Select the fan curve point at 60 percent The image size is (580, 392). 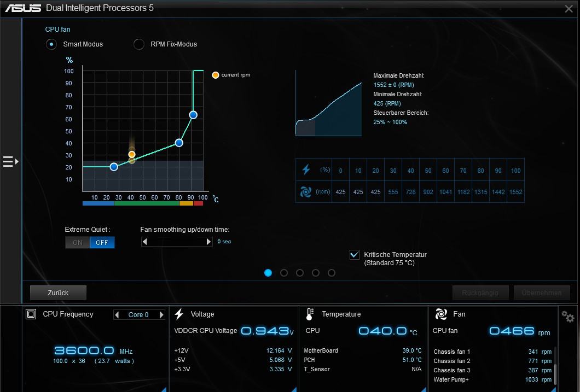point(193,115)
